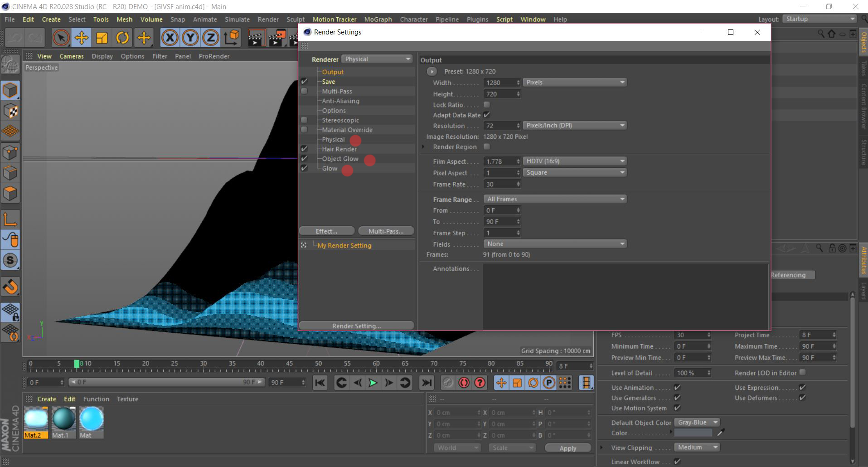Toggle the Hair Render checkbox
Viewport: 868px width, 467px height.
304,149
